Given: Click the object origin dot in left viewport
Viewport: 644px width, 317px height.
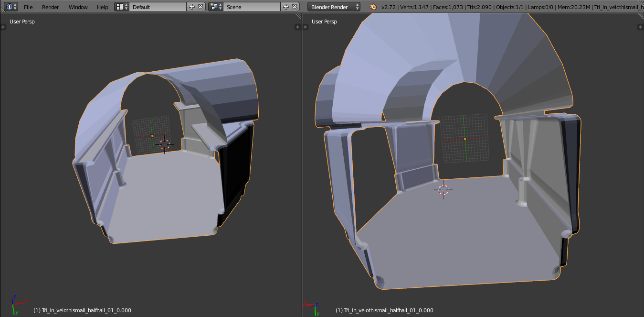Looking at the screenshot, I should tap(152, 136).
